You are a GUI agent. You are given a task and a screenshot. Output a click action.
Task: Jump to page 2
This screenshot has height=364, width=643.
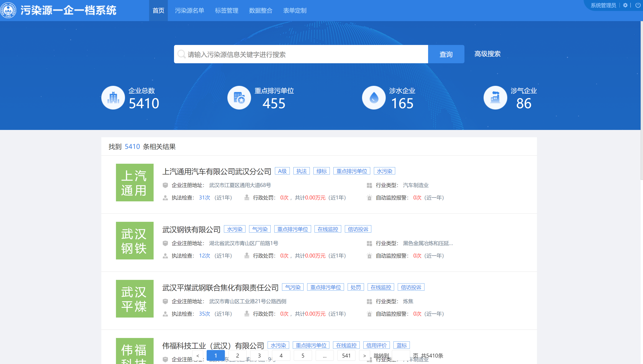[x=237, y=355]
